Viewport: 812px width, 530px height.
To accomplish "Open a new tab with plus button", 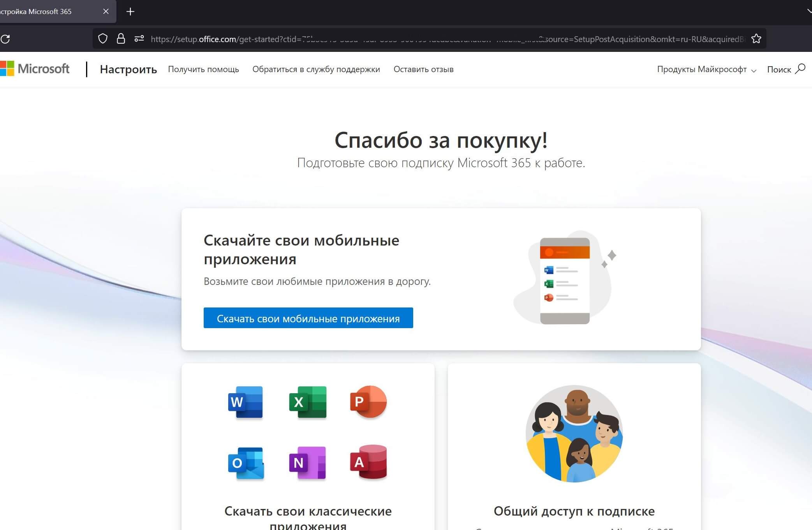I will coord(130,12).
